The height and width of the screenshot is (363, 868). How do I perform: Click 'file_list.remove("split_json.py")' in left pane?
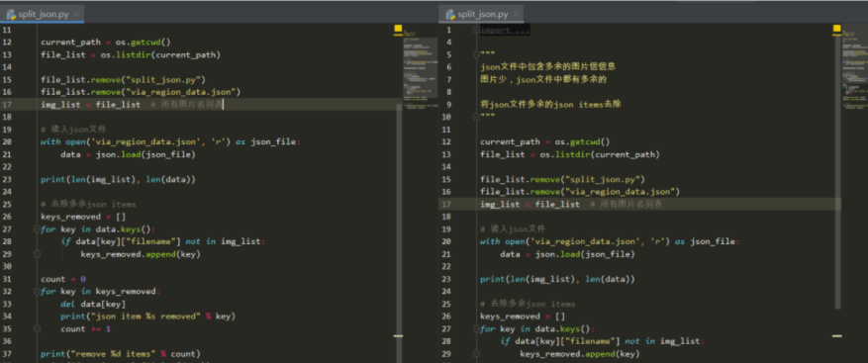pos(123,80)
